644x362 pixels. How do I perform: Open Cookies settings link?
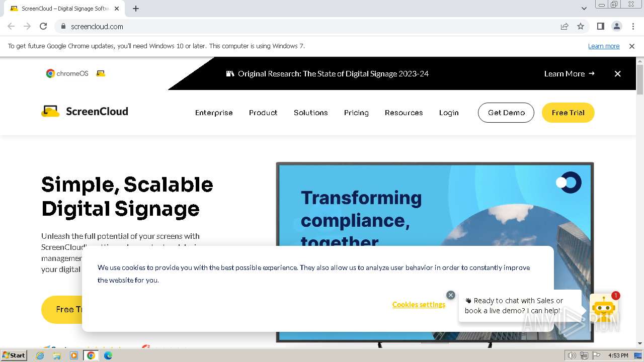click(419, 305)
